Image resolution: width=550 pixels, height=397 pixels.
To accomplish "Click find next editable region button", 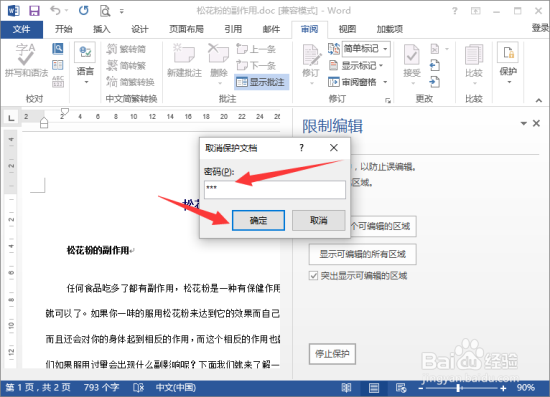I will pos(383,226).
